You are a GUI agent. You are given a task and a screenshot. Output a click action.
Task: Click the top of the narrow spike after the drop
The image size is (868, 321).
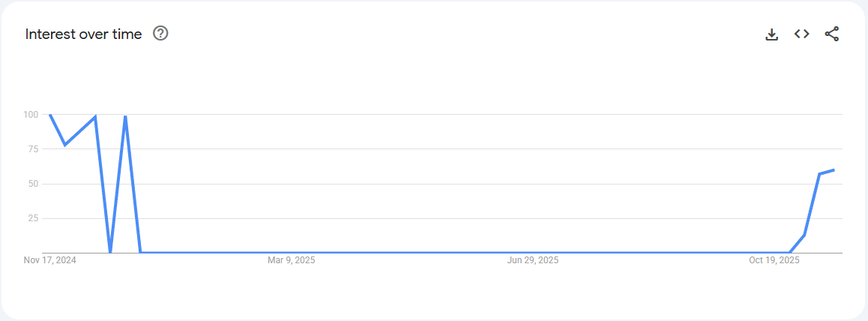coord(125,117)
